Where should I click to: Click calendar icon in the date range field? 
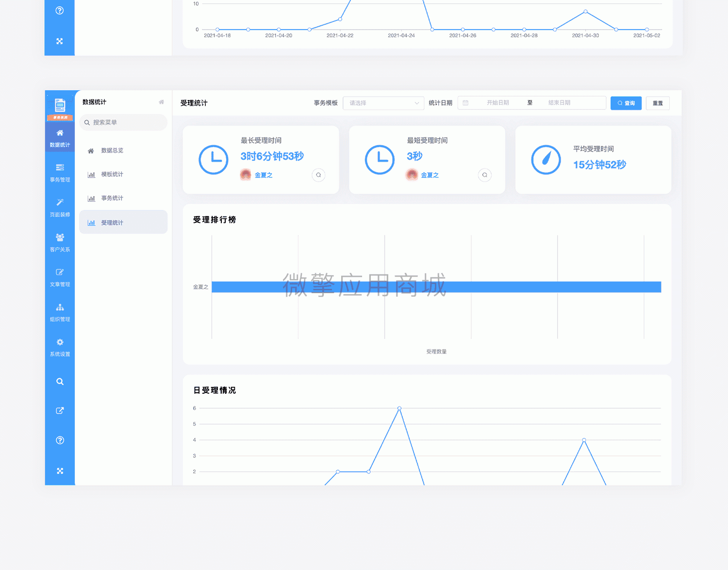[465, 103]
